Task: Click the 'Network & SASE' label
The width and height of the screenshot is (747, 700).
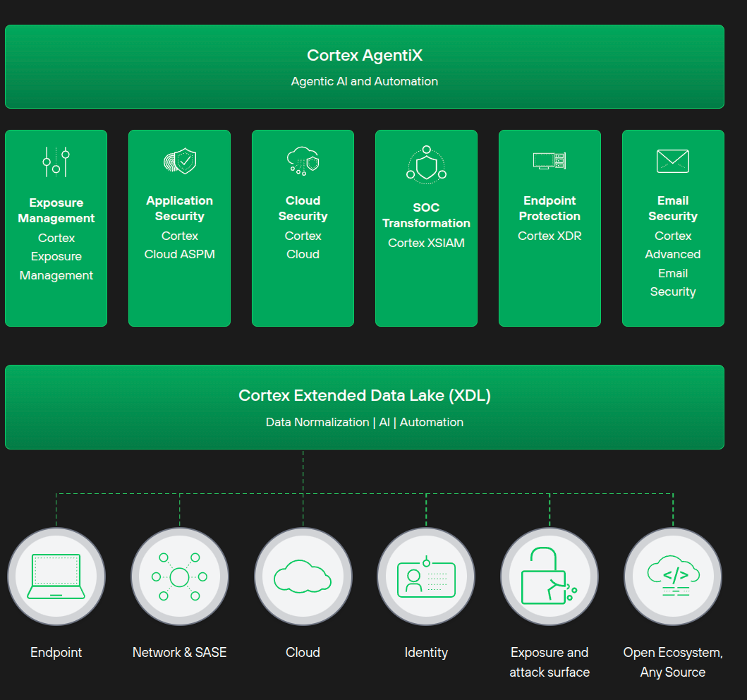Action: click(180, 652)
